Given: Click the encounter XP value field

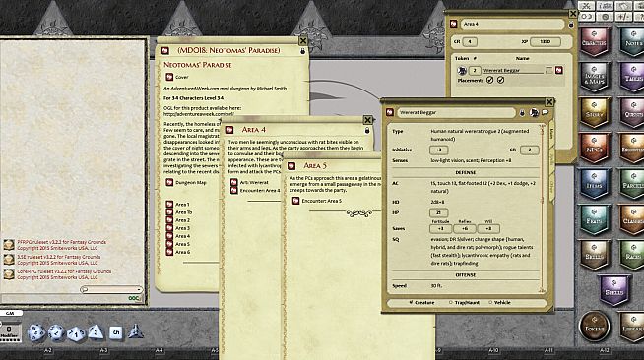Looking at the screenshot, I should [545, 42].
